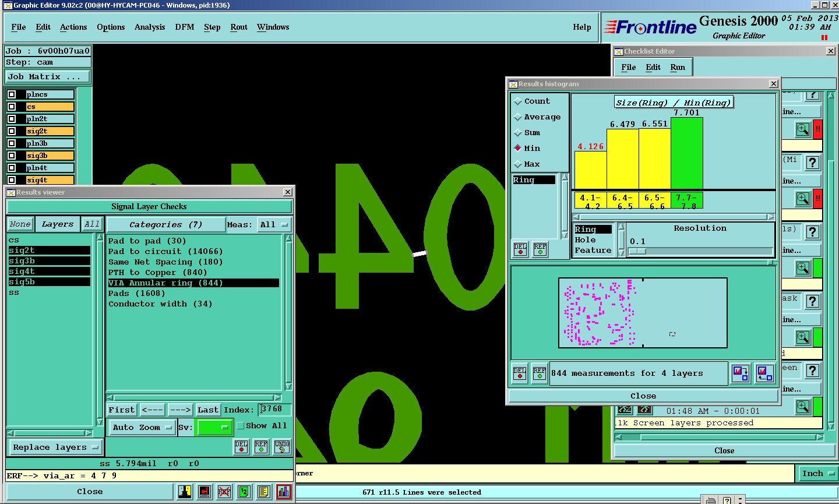This screenshot has width=839, height=504.
Task: Toggle the plncs layer checkbox
Action: pos(12,94)
